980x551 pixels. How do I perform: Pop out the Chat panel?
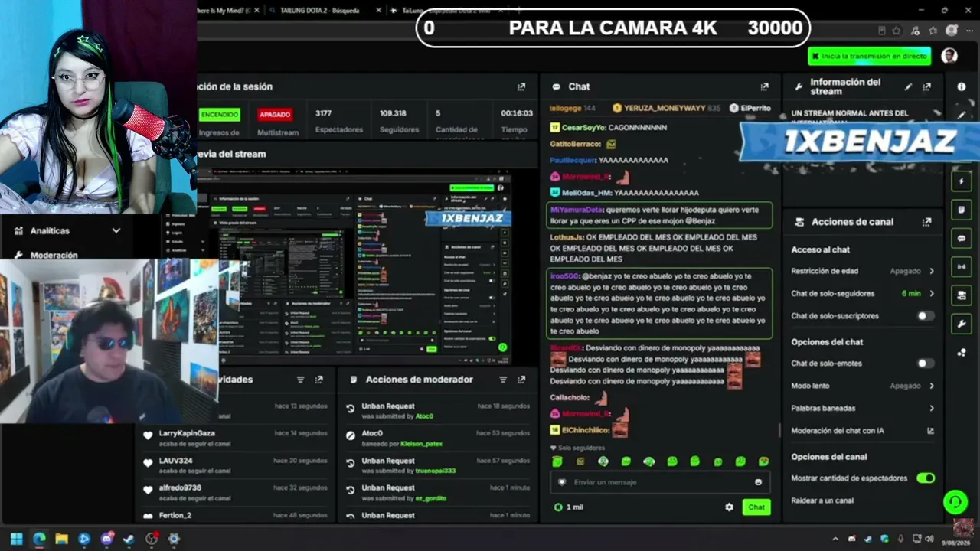764,86
